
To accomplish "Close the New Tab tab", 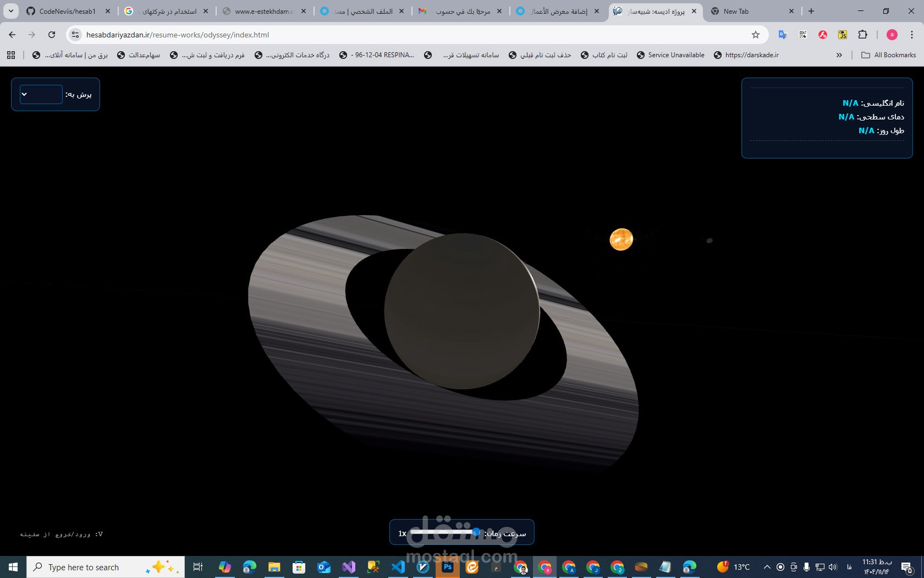I will [791, 11].
